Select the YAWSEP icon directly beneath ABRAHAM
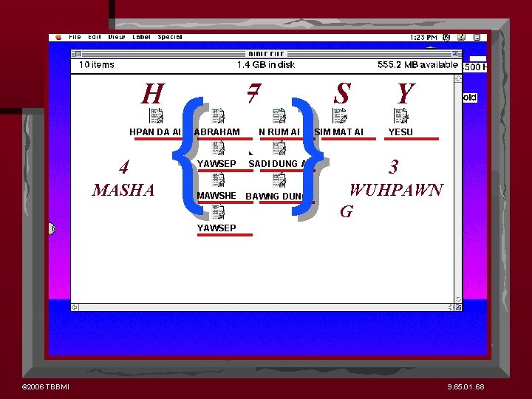Image resolution: width=532 pixels, height=399 pixels. [x=218, y=149]
